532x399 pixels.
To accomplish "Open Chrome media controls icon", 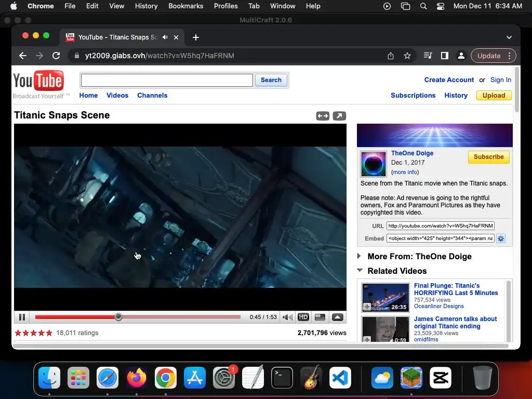I will [x=428, y=56].
